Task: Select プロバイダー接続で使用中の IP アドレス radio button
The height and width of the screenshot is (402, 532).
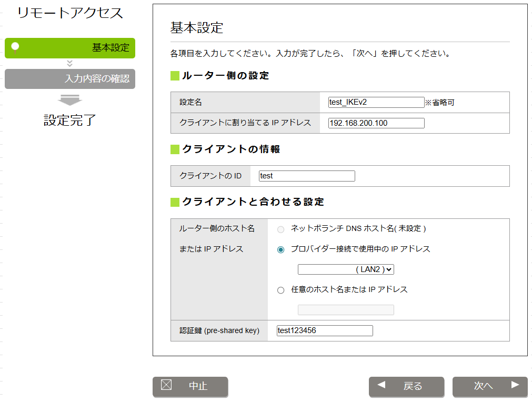Action: (x=280, y=249)
